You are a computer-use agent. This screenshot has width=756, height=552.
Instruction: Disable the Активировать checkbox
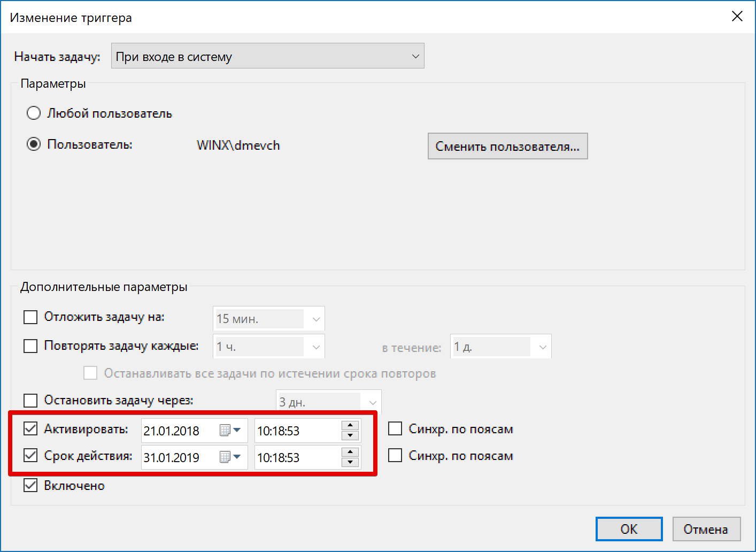tap(30, 428)
